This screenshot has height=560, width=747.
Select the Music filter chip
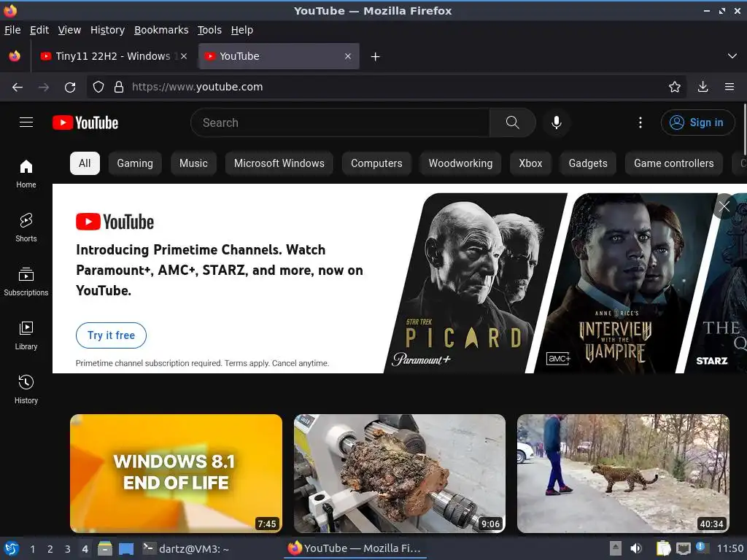click(193, 163)
